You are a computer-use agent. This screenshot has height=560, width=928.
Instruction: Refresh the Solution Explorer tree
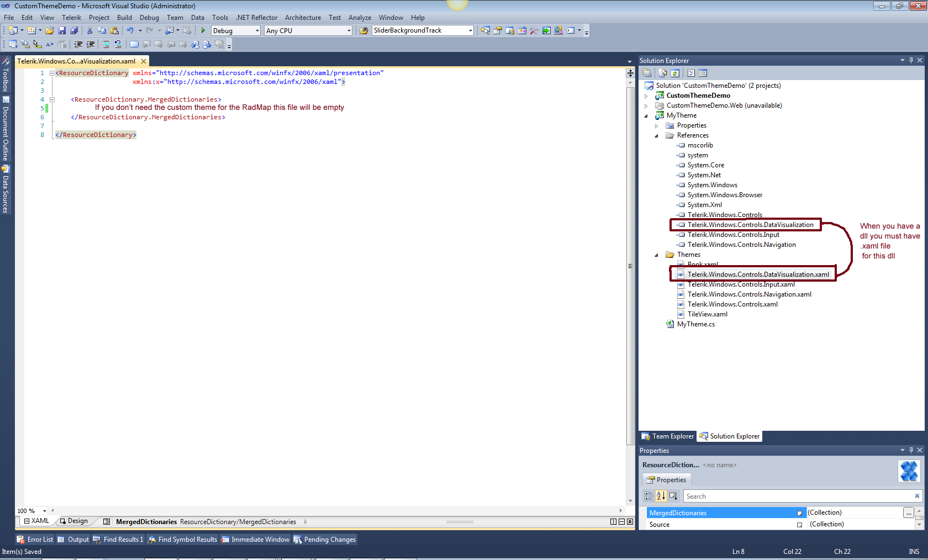[x=675, y=73]
